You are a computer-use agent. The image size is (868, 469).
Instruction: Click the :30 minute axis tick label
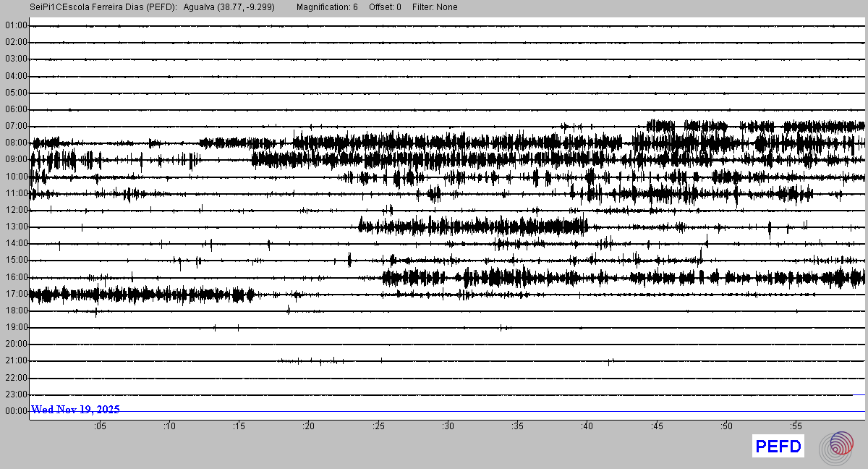click(x=448, y=427)
